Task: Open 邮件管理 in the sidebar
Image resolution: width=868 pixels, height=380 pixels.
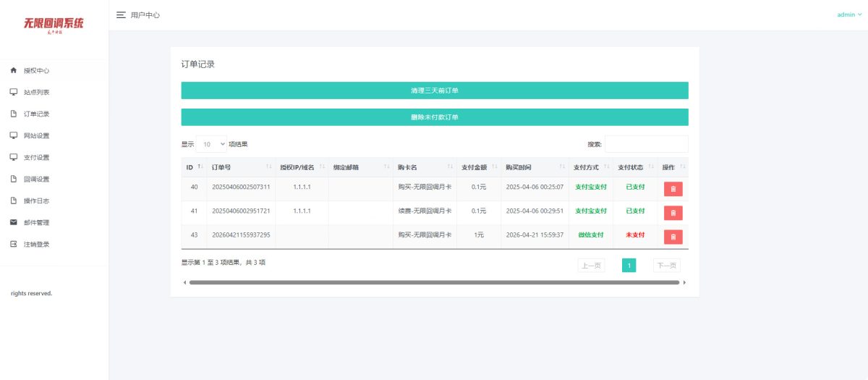Action: [x=36, y=222]
